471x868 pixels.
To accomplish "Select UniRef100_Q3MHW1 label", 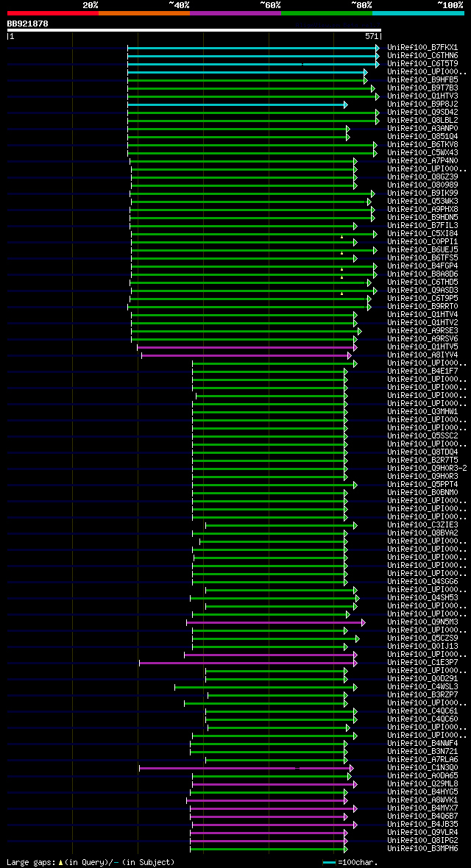I will [x=422, y=411].
